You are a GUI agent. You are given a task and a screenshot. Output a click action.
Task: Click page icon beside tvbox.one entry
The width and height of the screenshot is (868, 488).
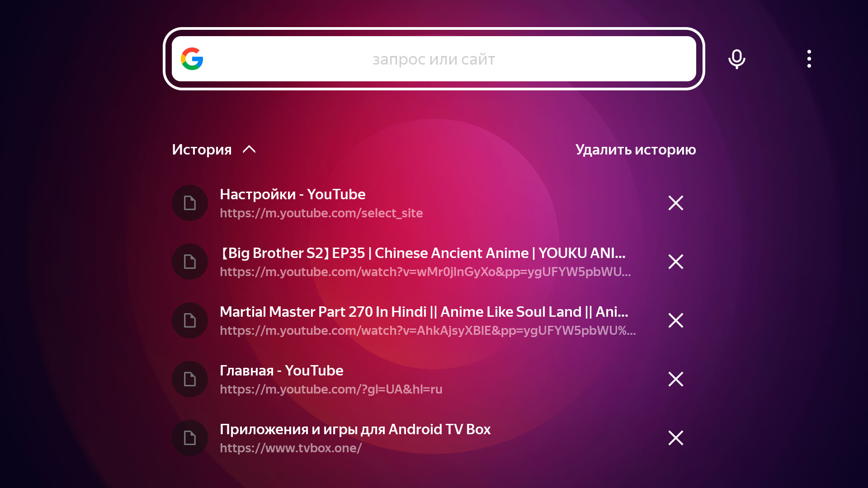[x=190, y=438]
